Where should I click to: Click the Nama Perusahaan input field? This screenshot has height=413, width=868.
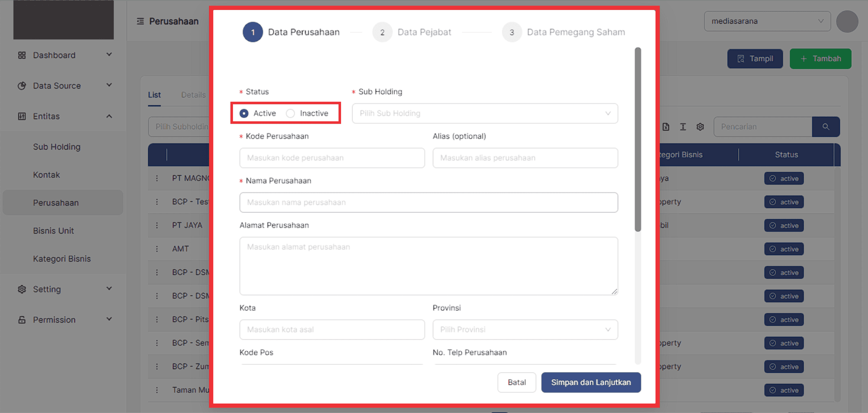(x=428, y=202)
